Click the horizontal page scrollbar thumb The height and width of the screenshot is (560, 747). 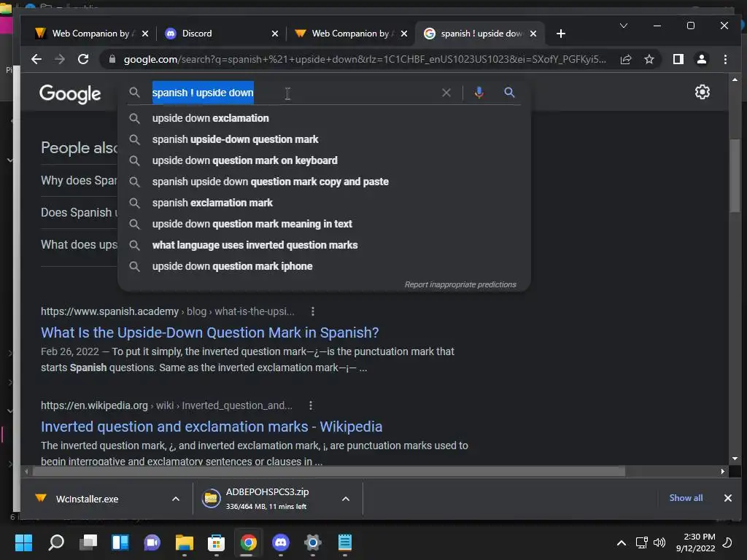tap(329, 472)
